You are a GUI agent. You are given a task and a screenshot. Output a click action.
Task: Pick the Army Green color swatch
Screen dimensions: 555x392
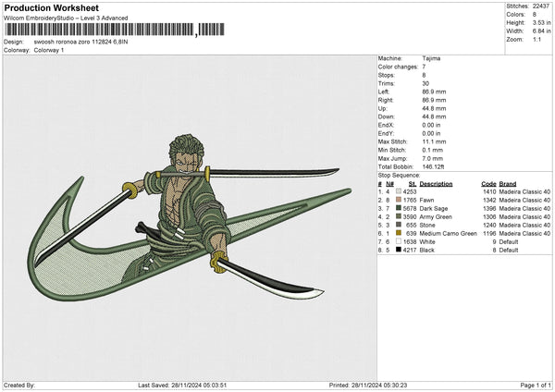(x=399, y=216)
